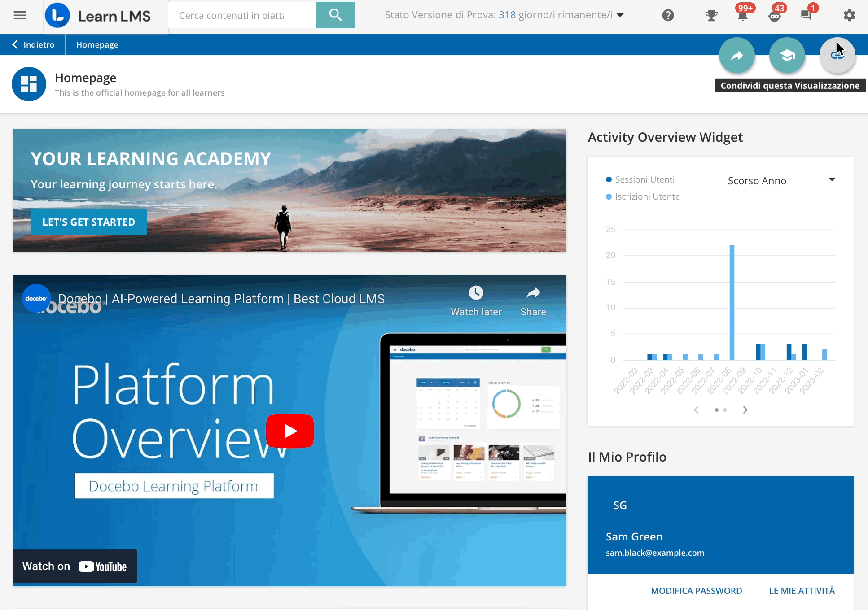Image resolution: width=868 pixels, height=610 pixels.
Task: Open the 'Scorso Anno' time range dropdown
Action: (x=781, y=180)
